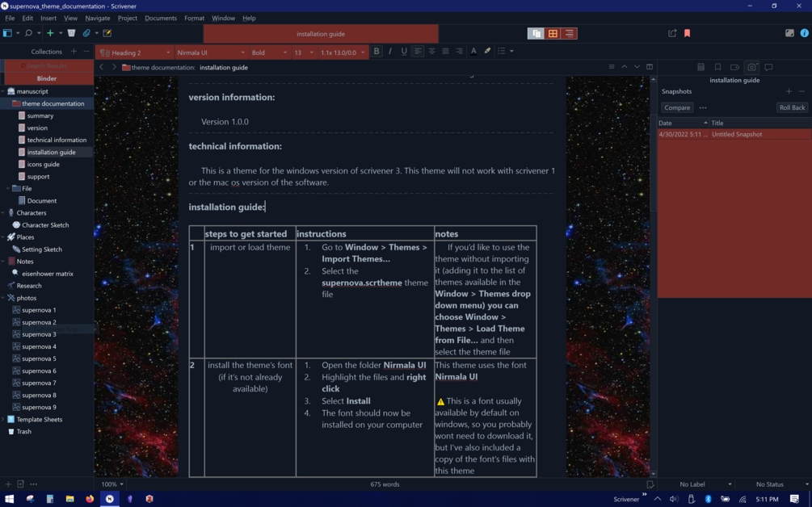This screenshot has width=812, height=507.
Task: Collapse the photos folder in binder
Action: 3,298
